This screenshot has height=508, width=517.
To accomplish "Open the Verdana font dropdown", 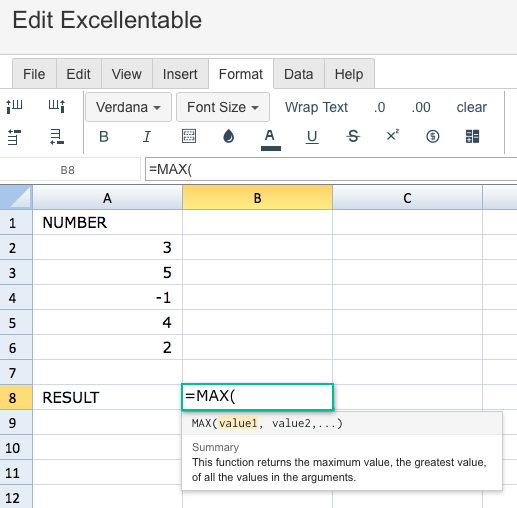I will tap(128, 107).
